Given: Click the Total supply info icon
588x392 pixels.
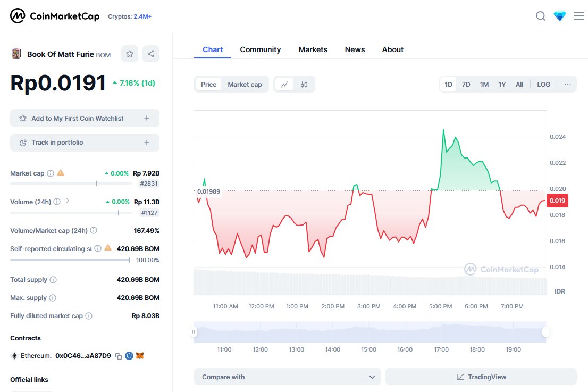Looking at the screenshot, I should coord(53,279).
